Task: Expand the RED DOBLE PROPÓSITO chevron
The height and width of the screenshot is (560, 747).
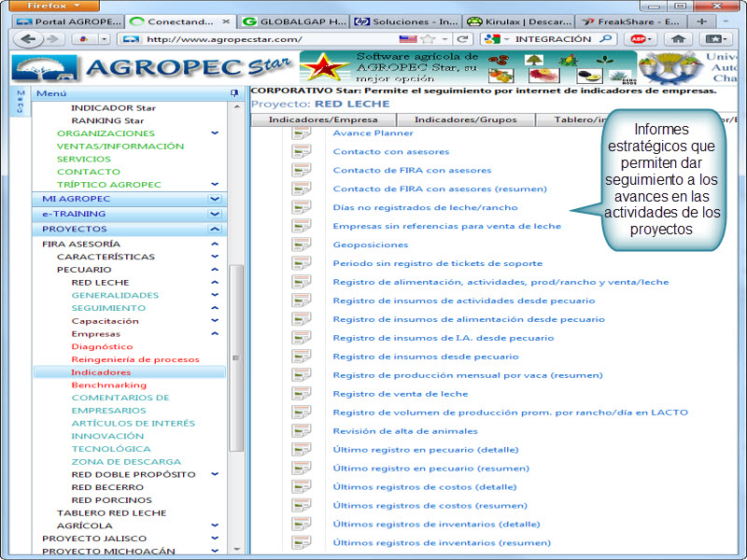Action: click(x=215, y=474)
